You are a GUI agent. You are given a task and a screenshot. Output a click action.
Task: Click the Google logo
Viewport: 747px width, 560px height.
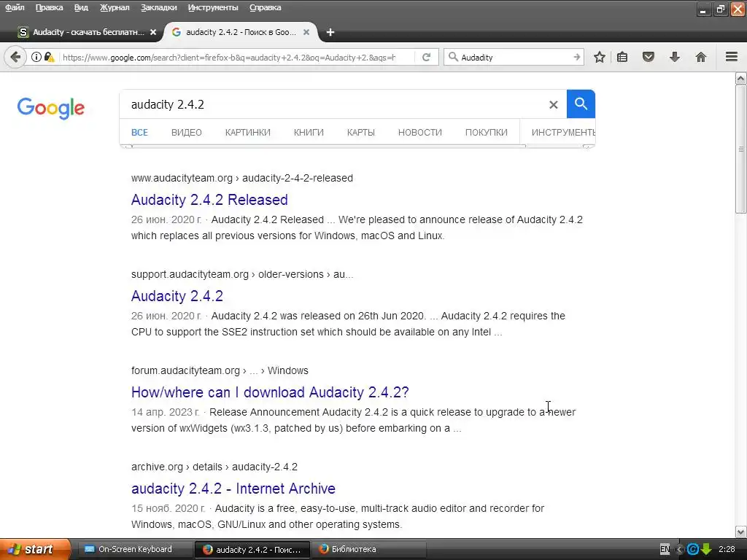point(51,108)
